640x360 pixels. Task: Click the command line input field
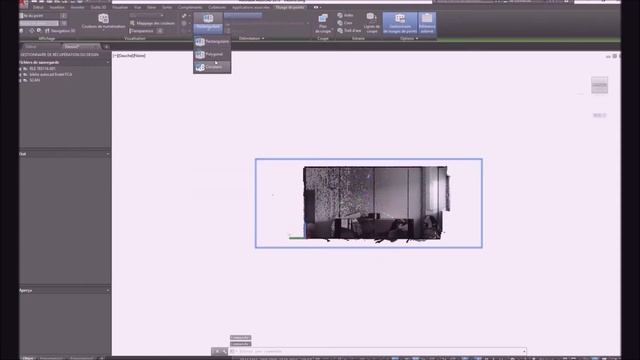click(378, 351)
